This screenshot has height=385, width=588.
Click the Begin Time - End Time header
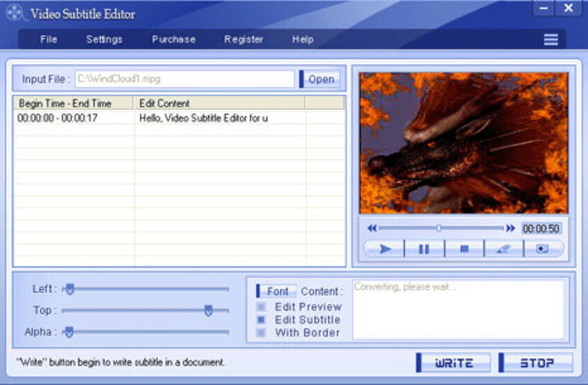73,103
